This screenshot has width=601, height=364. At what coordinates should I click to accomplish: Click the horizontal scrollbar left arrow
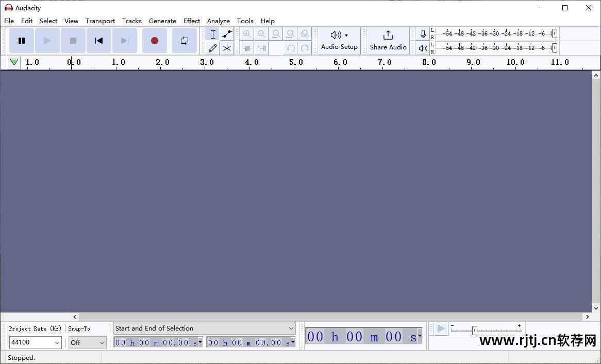[x=75, y=317]
